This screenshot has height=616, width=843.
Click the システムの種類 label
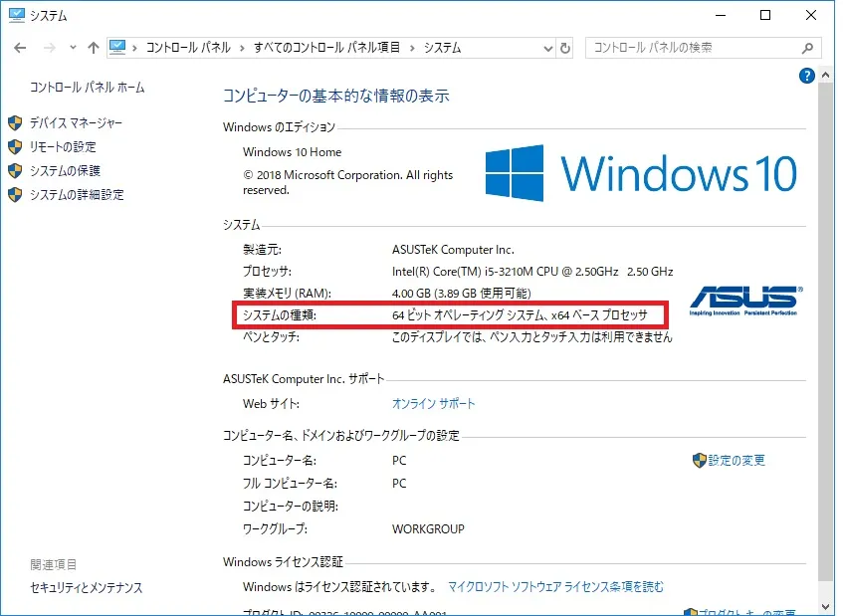(280, 315)
